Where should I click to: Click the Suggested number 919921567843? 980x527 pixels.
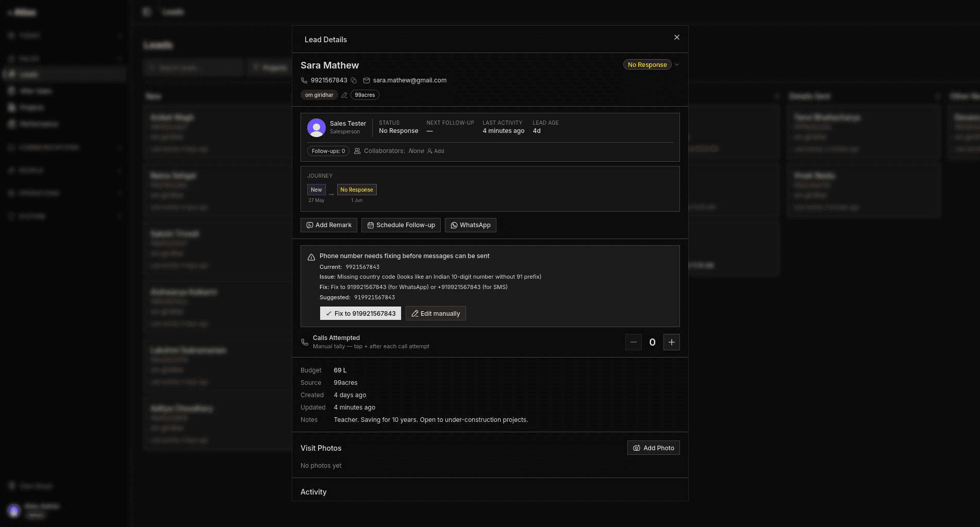coord(375,297)
